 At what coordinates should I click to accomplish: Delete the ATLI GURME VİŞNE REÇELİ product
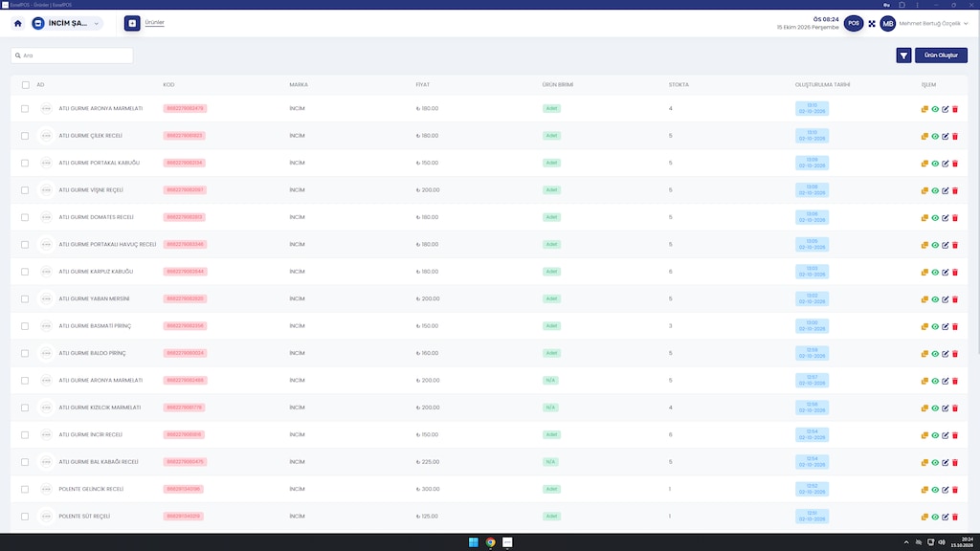click(955, 190)
